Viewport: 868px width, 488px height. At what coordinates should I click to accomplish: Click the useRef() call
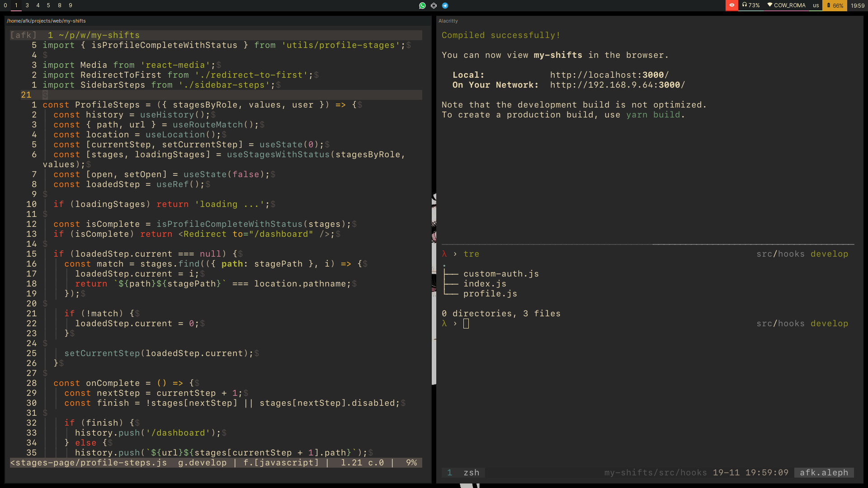178,184
